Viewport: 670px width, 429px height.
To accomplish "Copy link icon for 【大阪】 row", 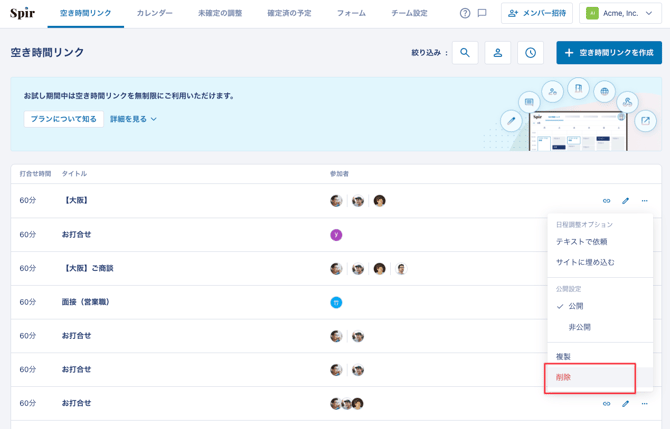I will (606, 201).
